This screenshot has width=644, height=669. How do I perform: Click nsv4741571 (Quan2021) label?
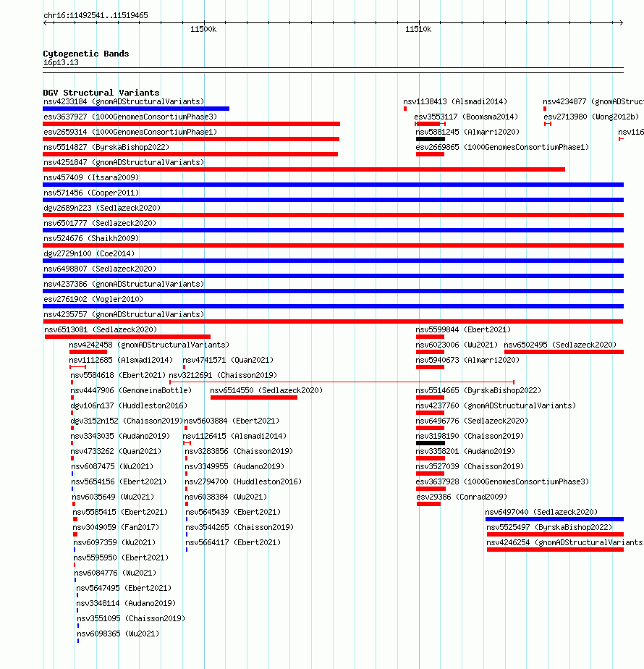pos(228,360)
